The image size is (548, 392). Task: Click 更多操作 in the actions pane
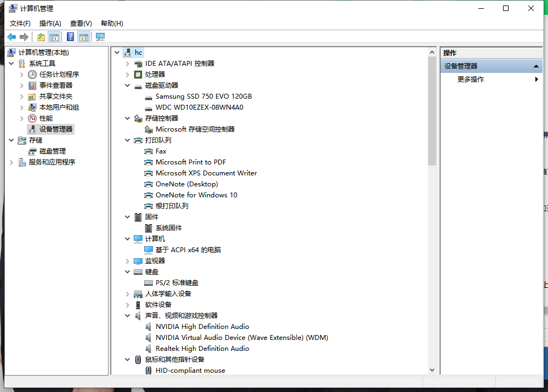(x=471, y=79)
